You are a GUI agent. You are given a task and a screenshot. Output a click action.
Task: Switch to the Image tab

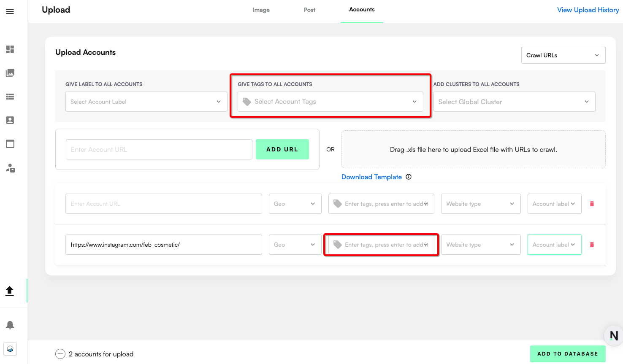pyautogui.click(x=261, y=10)
